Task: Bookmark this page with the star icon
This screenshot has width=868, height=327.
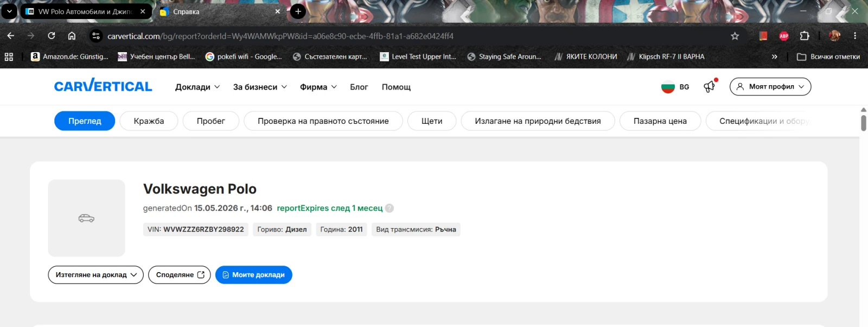Action: 735,36
